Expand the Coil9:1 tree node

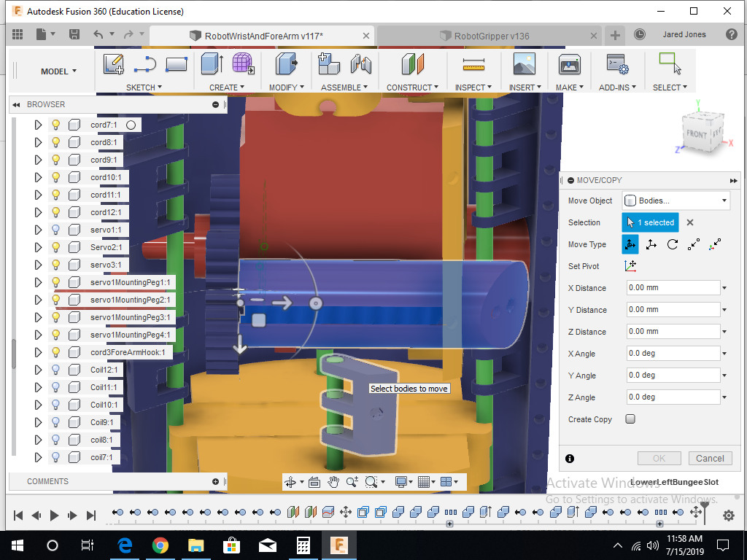click(x=38, y=422)
